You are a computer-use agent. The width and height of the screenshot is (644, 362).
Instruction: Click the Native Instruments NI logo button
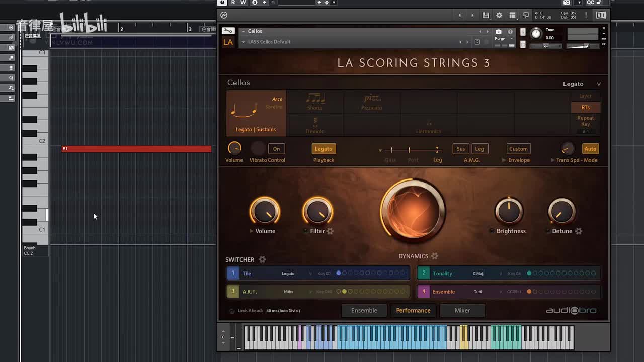tap(600, 16)
